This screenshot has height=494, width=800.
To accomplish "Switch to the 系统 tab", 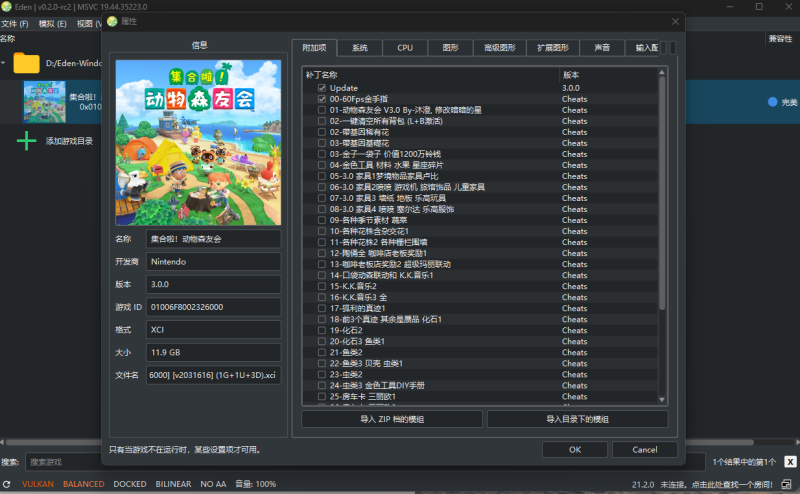I will [360, 47].
